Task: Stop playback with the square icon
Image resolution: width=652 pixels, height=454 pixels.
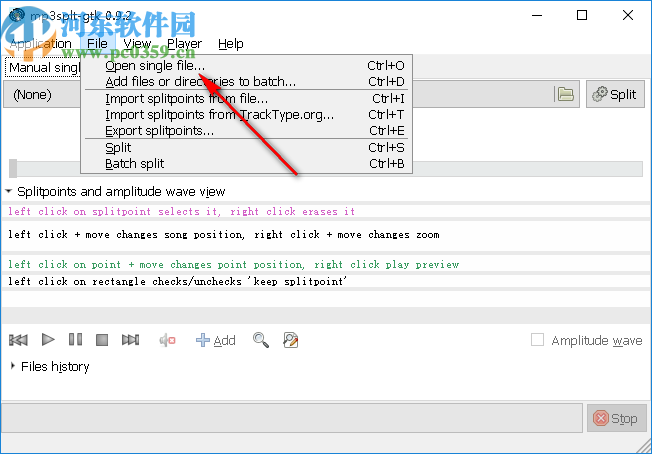Action: click(102, 340)
